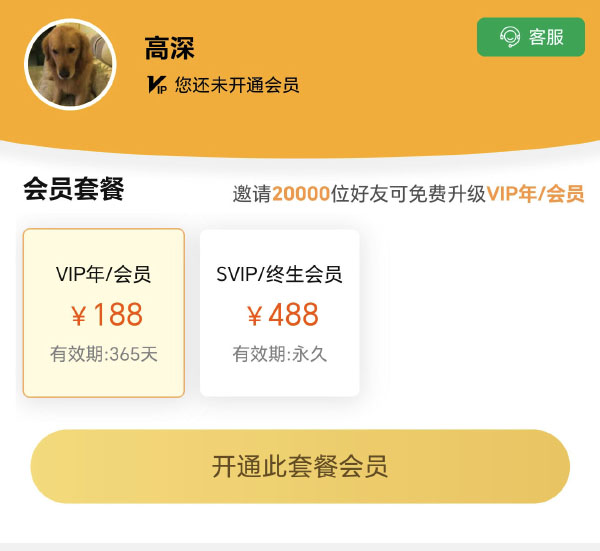
Task: Click 有效期:永久 validity text
Action: point(280,354)
